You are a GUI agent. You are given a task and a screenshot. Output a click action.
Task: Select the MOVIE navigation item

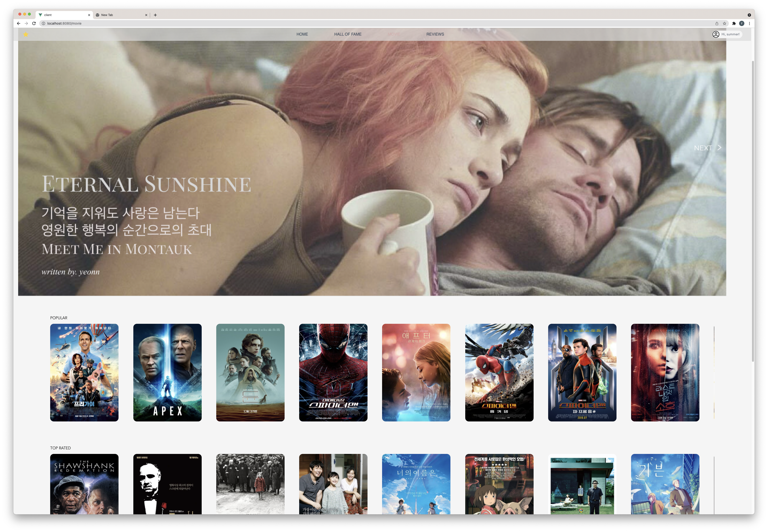(394, 34)
